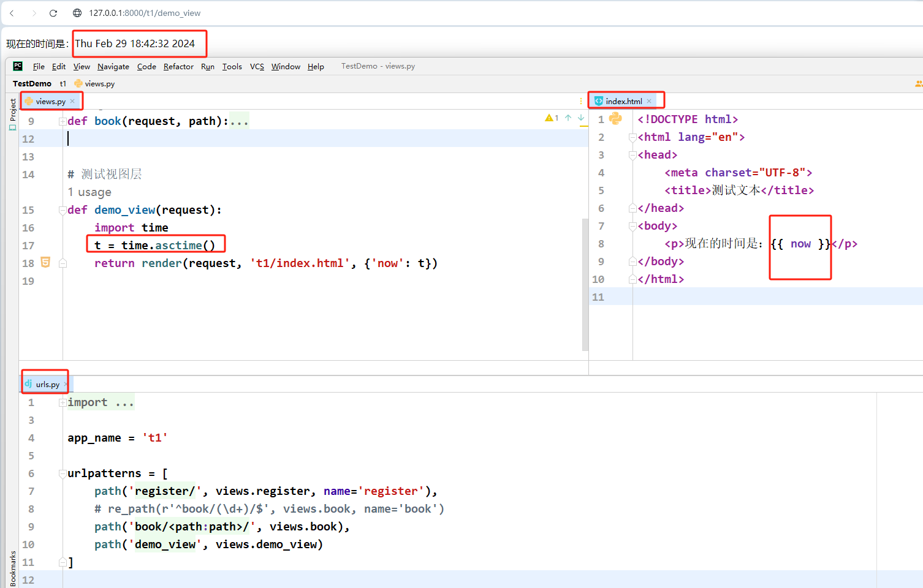Reload the demo_view page in browser

(x=53, y=13)
